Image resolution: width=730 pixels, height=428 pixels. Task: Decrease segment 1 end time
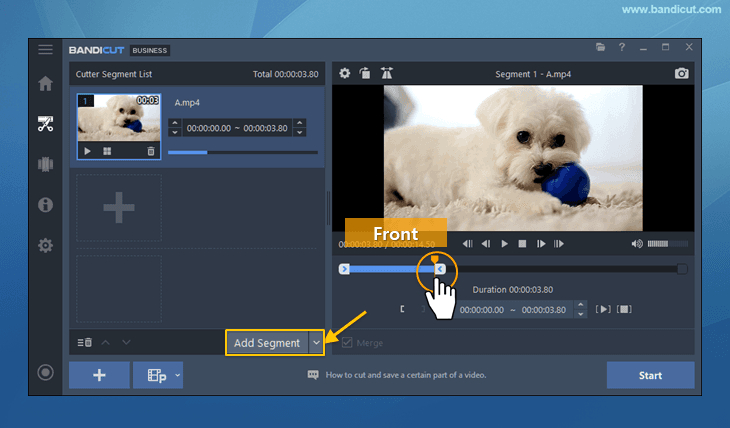pyautogui.click(x=300, y=132)
